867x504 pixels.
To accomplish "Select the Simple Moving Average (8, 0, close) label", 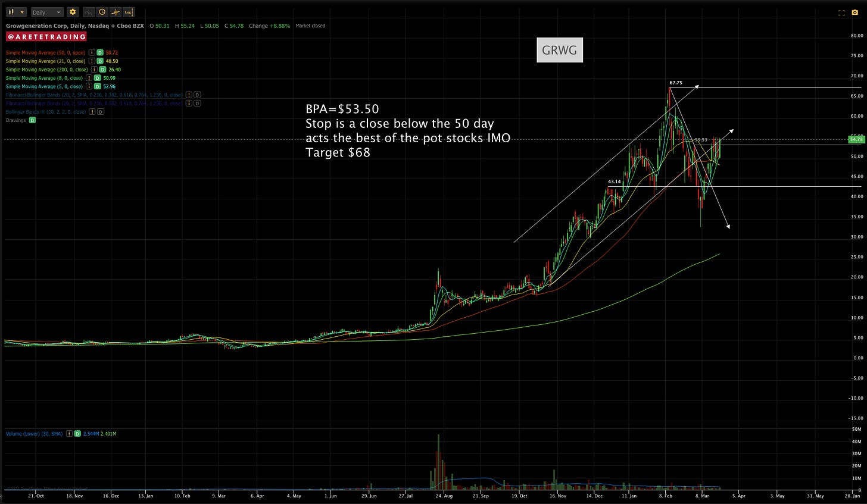I will pyautogui.click(x=45, y=78).
